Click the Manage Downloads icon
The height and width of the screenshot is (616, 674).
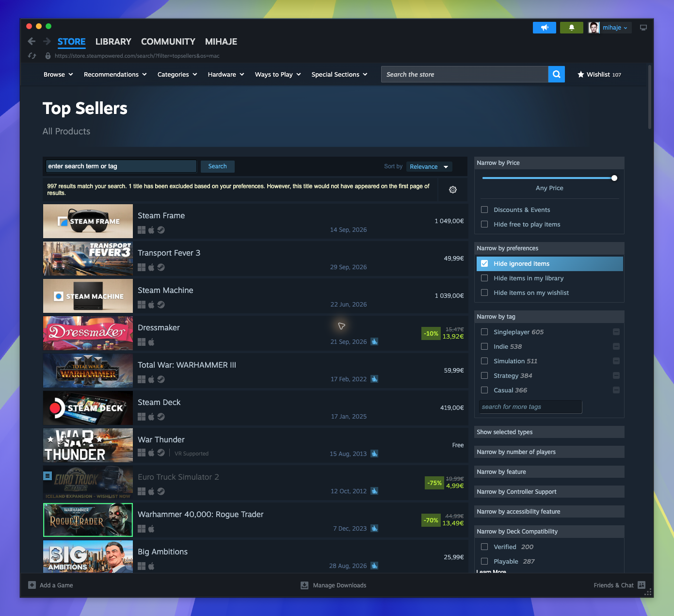pos(305,585)
